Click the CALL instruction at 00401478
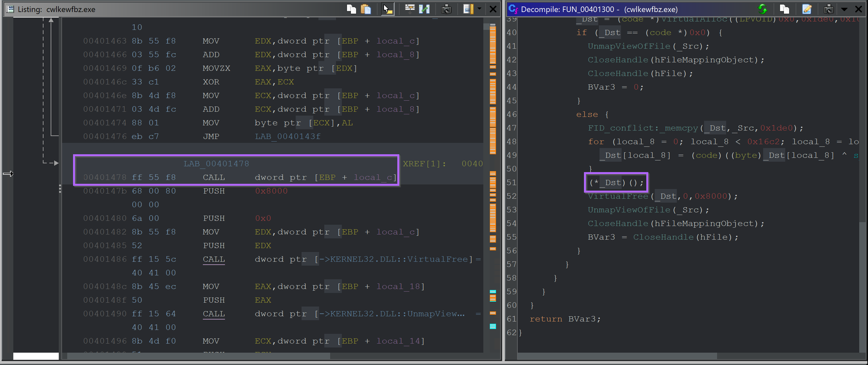868x365 pixels. click(213, 177)
